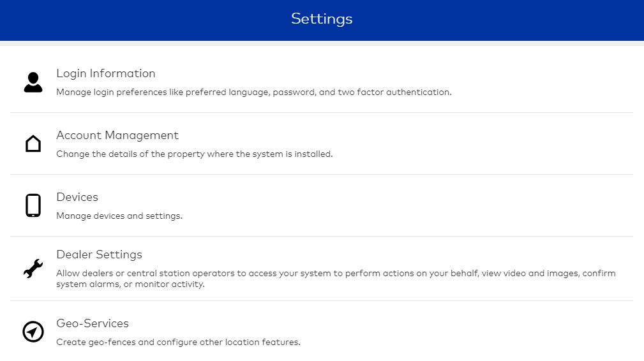The width and height of the screenshot is (644, 361).
Task: Open the Login Information heading
Action: (x=105, y=73)
